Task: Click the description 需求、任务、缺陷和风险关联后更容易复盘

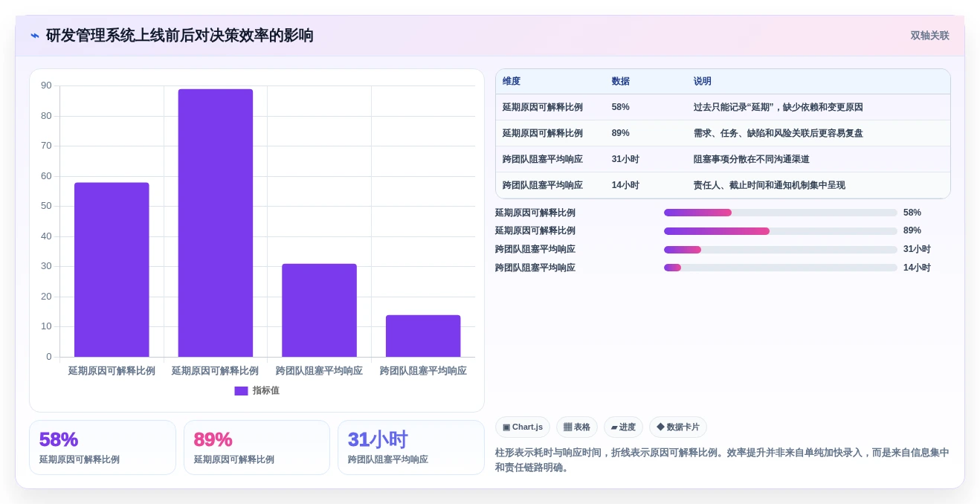Action: (x=778, y=133)
